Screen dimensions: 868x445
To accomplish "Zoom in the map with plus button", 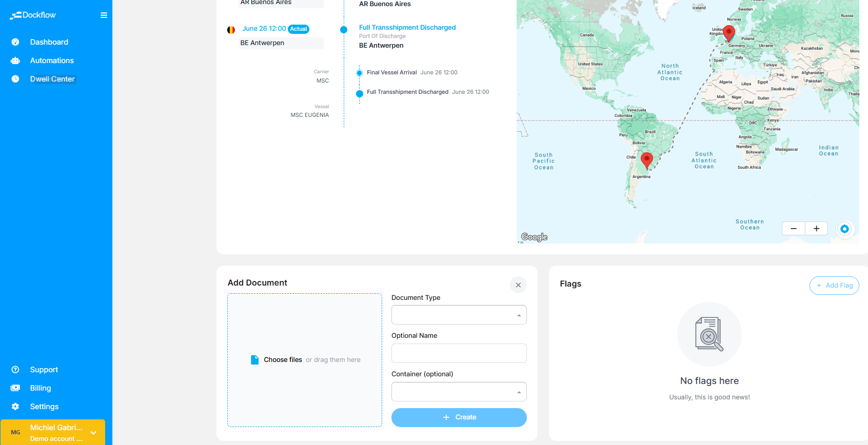I will 816,229.
